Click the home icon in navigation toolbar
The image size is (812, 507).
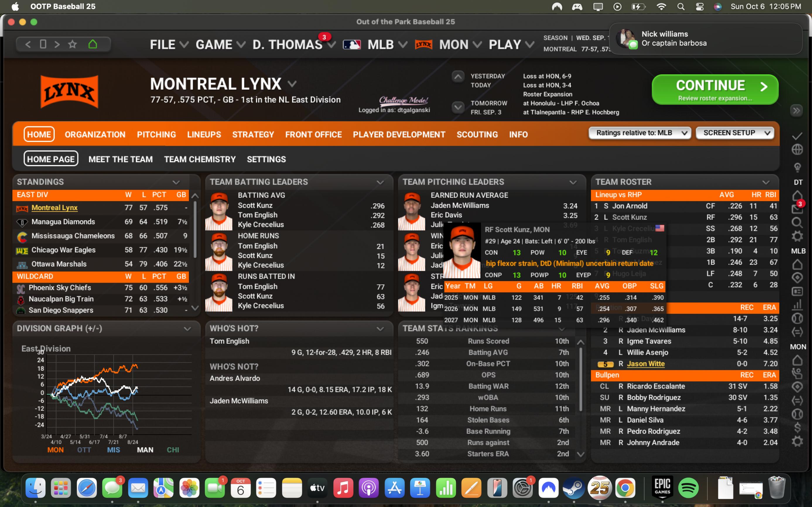(x=93, y=44)
